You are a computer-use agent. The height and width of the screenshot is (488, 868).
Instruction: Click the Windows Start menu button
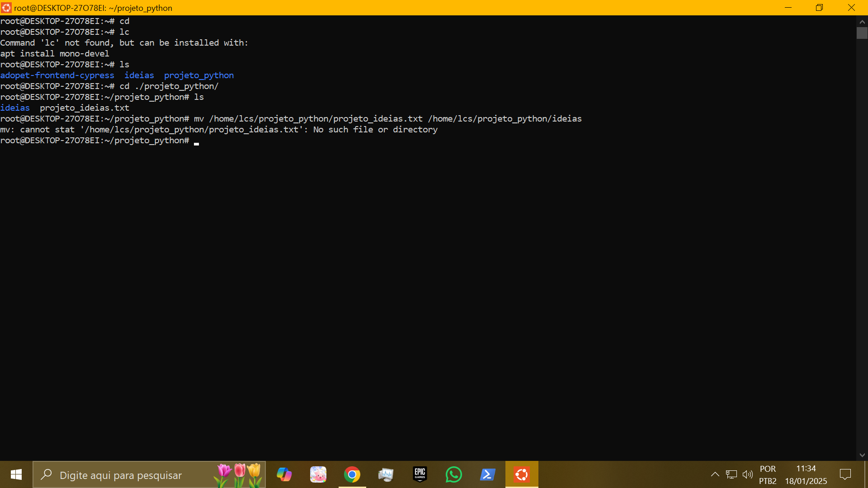pyautogui.click(x=16, y=475)
